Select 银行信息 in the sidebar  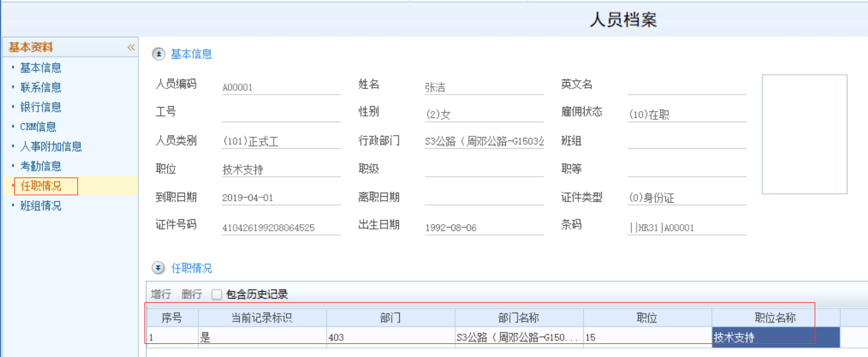(x=40, y=107)
